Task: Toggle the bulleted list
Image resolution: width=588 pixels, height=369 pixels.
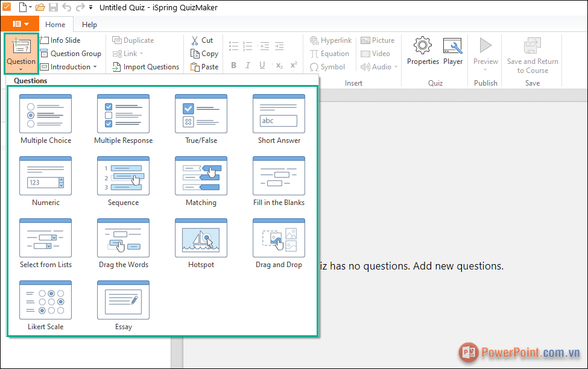Action: pyautogui.click(x=233, y=46)
